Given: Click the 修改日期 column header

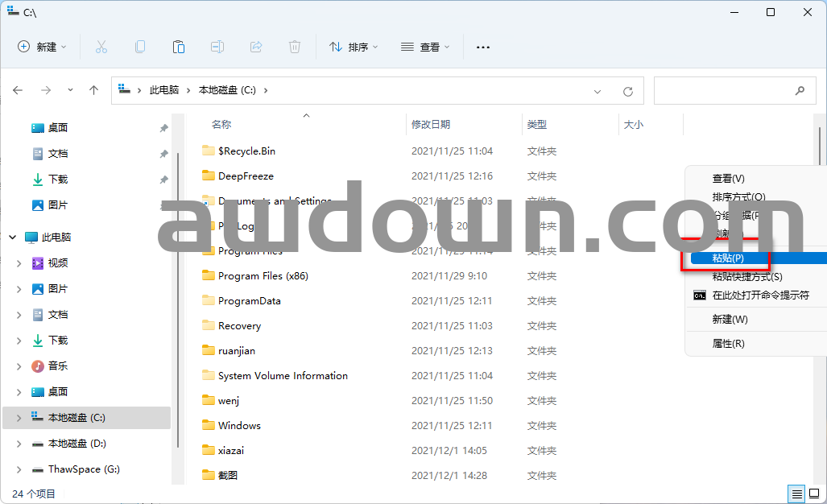Looking at the screenshot, I should click(431, 125).
